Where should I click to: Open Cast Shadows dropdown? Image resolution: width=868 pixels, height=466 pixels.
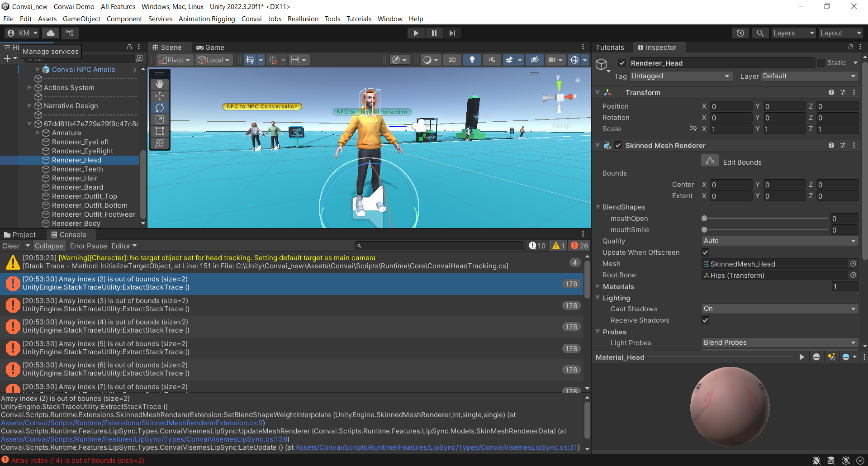coord(780,309)
